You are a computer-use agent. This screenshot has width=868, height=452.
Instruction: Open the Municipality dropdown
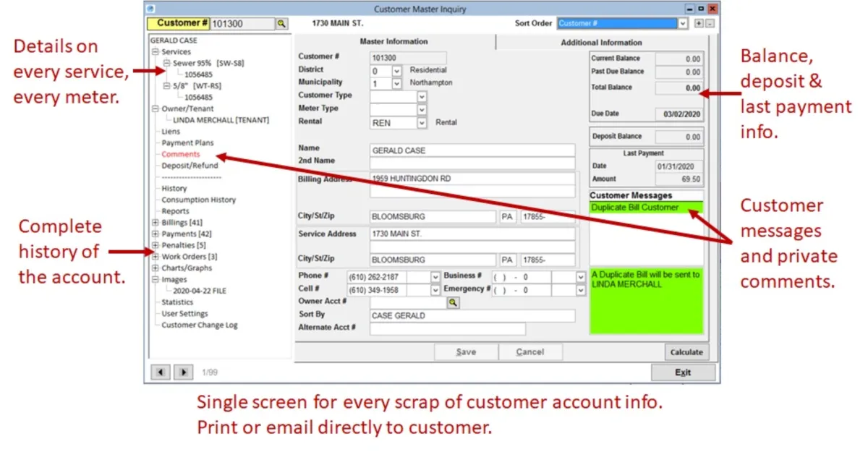point(396,84)
